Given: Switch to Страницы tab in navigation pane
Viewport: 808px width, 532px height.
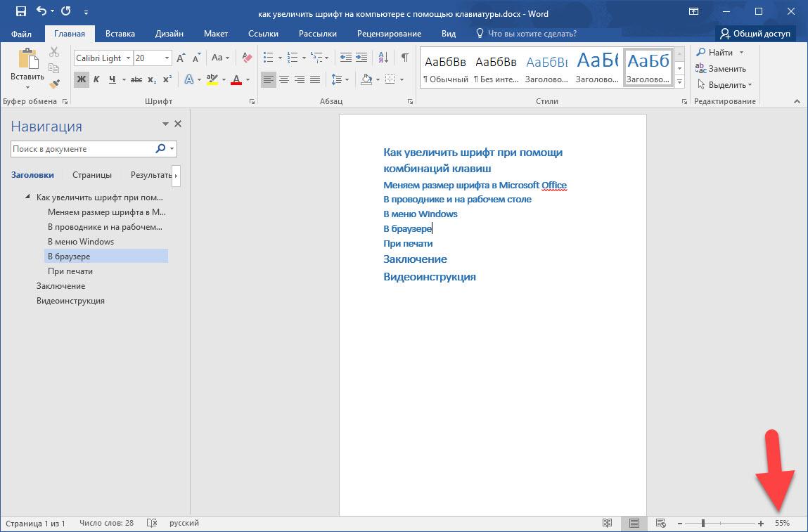Looking at the screenshot, I should coord(91,175).
